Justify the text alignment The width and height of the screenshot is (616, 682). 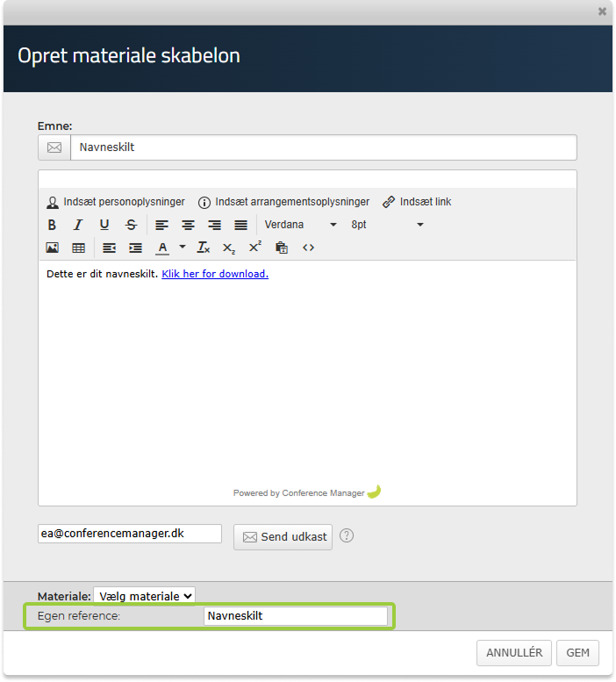[x=240, y=225]
